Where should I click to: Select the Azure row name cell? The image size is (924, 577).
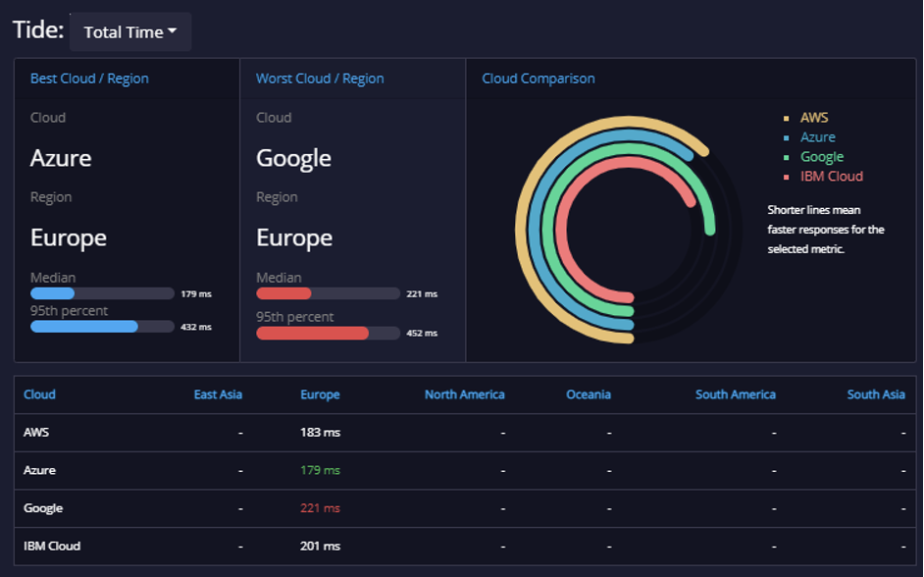tap(39, 470)
